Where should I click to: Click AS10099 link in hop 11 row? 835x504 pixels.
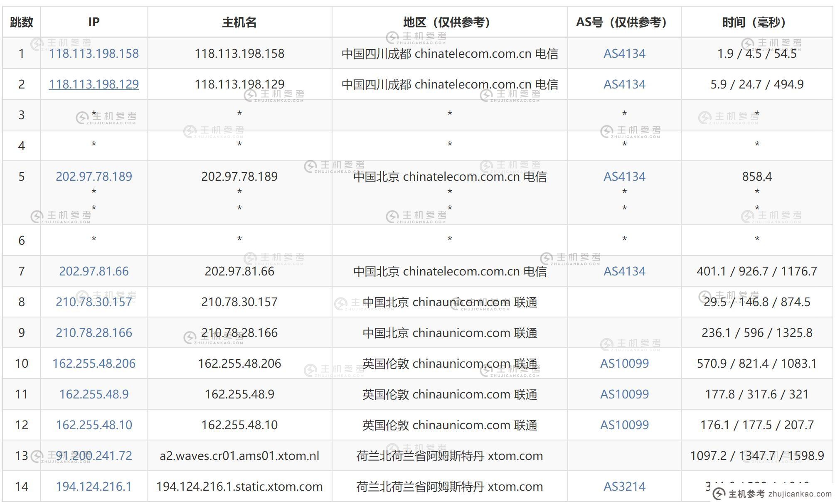(x=624, y=394)
